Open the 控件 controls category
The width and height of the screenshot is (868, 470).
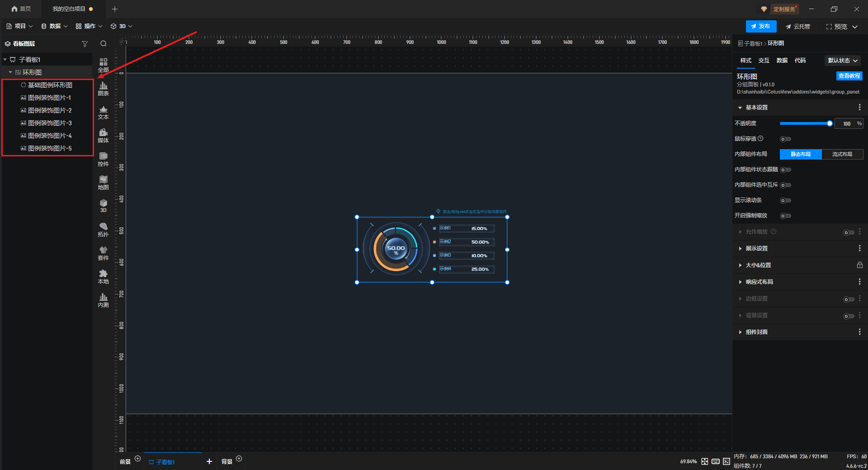[x=104, y=159]
